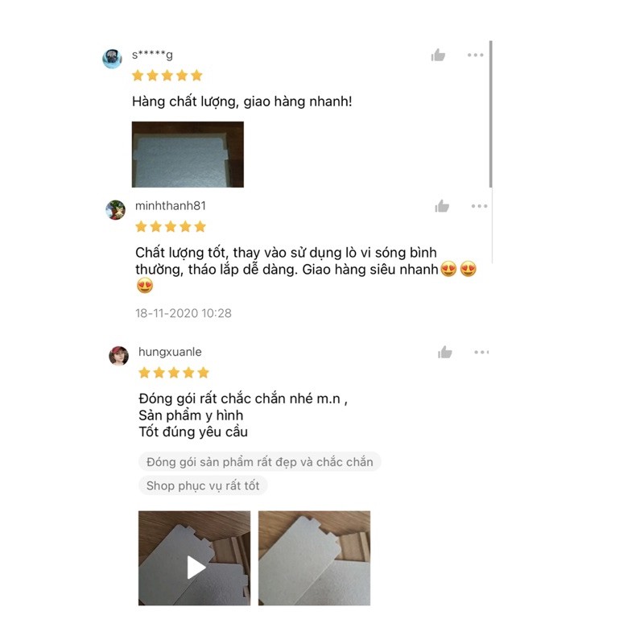Screen dimensions: 644x644
Task: Click the review timestamp 18-11-2020 10:28
Action: click(x=184, y=313)
